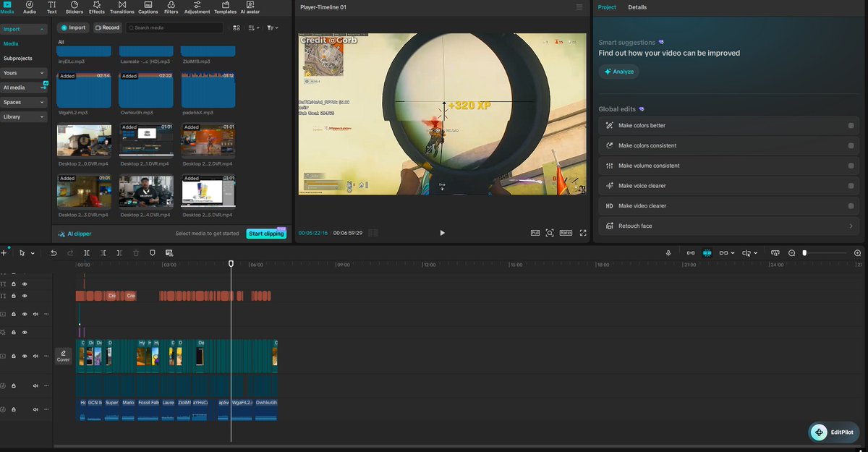Open the Captions panel
Screen dimensions: 868x452
pos(148,7)
